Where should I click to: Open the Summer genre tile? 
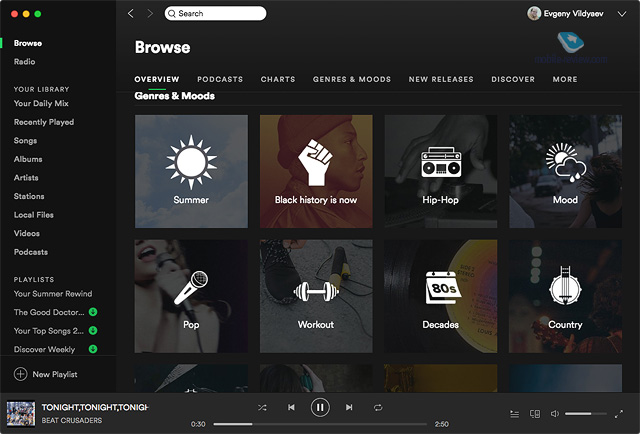coord(191,171)
